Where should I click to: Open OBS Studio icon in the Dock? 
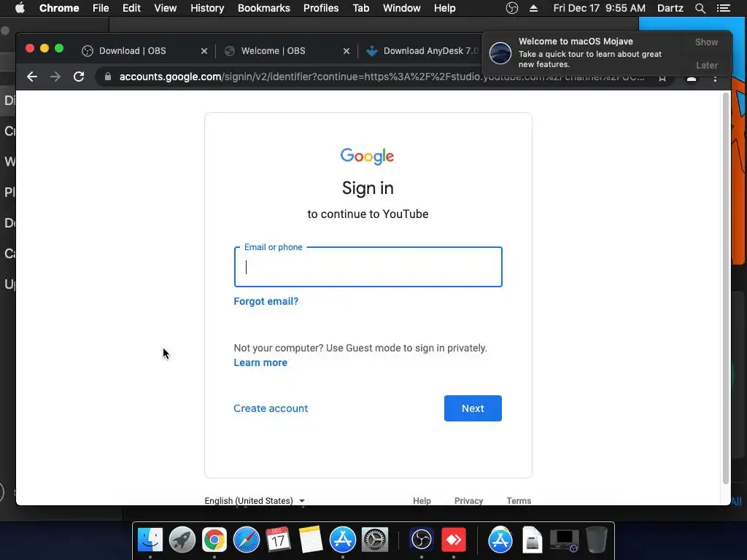[421, 540]
